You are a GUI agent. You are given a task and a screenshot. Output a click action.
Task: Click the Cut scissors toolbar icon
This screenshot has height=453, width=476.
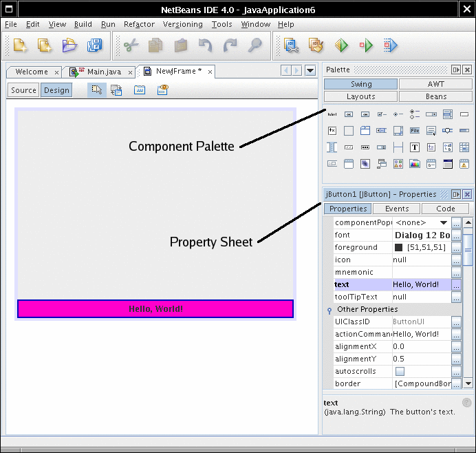pyautogui.click(x=131, y=45)
